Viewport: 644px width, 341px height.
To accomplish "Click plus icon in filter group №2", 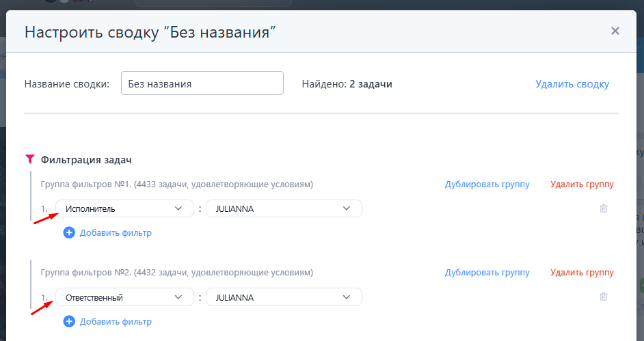I will (69, 321).
